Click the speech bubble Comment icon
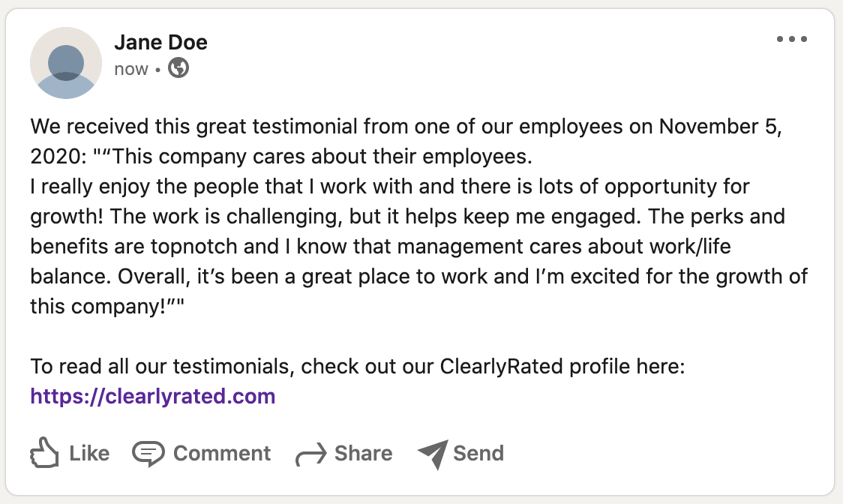The height and width of the screenshot is (504, 843). [148, 454]
